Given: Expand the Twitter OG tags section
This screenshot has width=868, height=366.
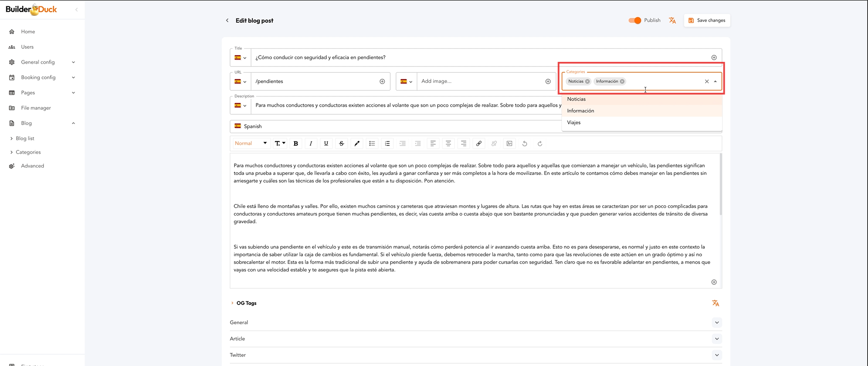Looking at the screenshot, I should click(x=717, y=355).
